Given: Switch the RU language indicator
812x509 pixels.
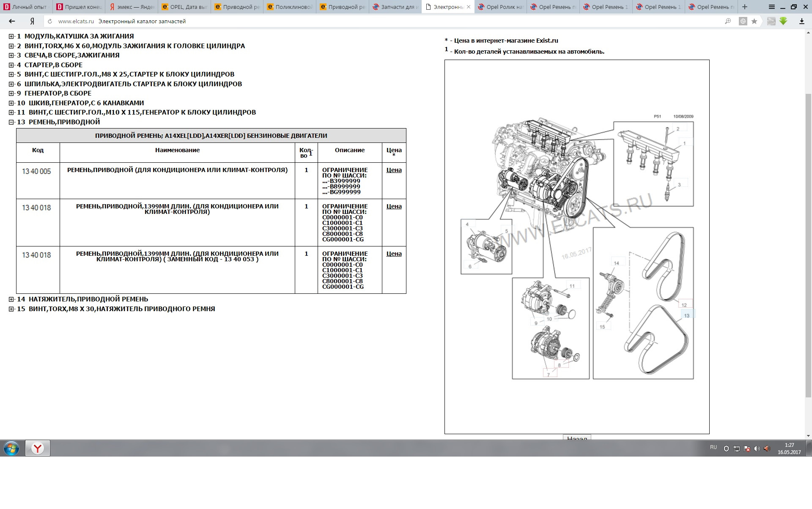Looking at the screenshot, I should tap(713, 447).
